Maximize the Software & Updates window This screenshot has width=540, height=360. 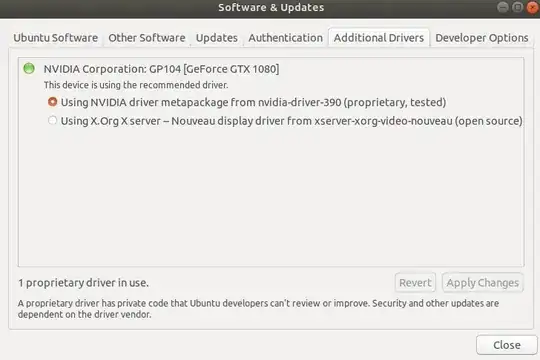click(517, 7)
